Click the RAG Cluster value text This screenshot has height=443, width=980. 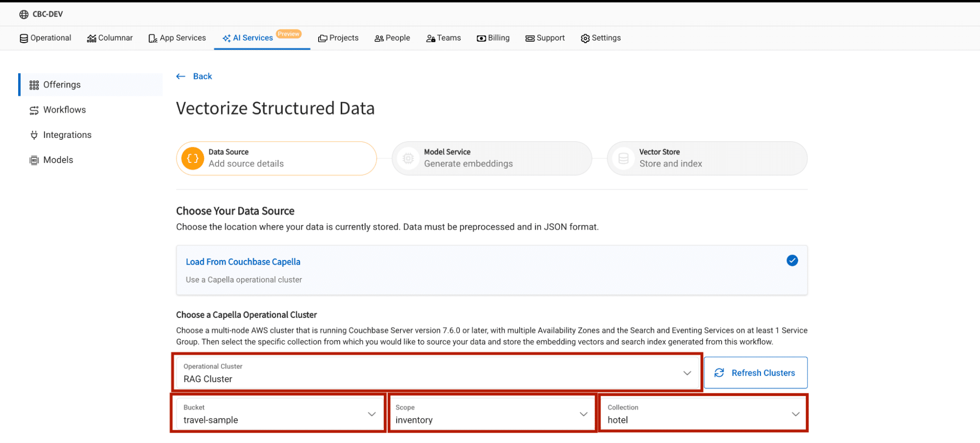click(x=208, y=379)
